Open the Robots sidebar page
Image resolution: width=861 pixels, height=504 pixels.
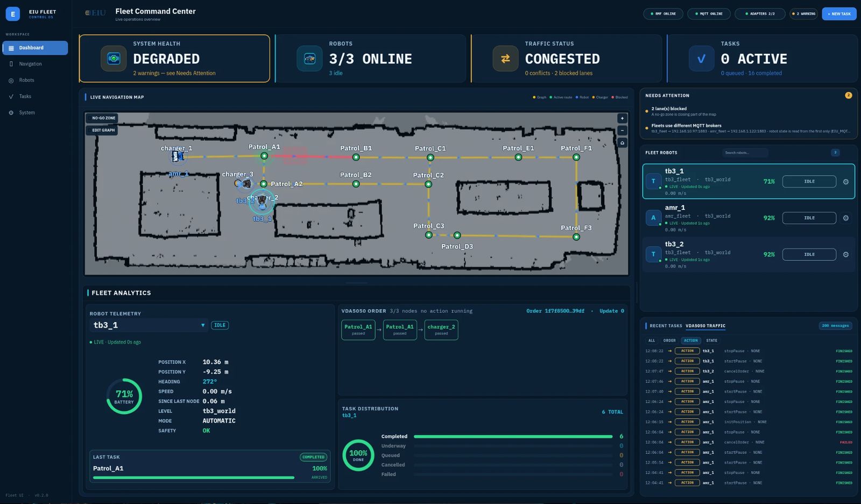pyautogui.click(x=35, y=80)
